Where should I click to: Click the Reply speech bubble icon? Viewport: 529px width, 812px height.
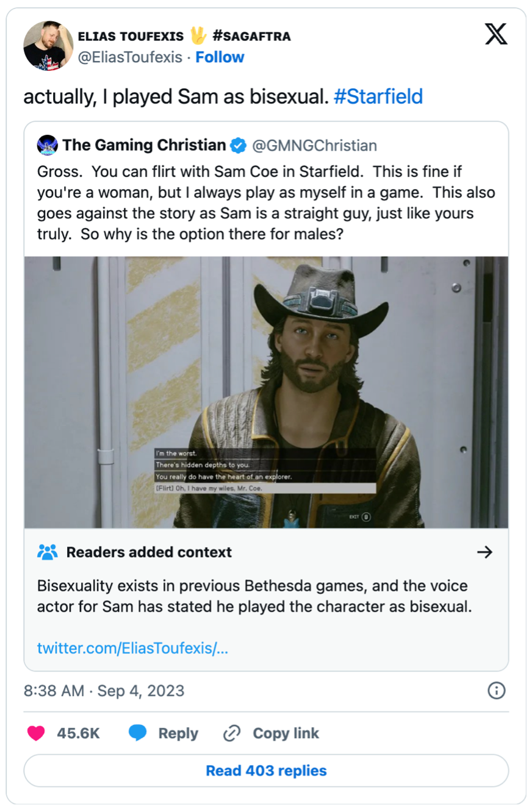tap(138, 733)
